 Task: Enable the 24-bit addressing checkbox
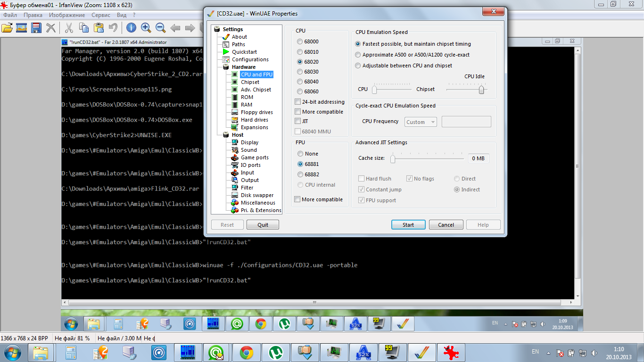297,102
